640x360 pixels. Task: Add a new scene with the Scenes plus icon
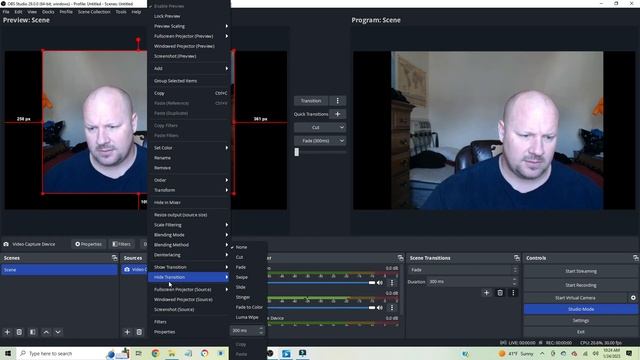tap(7, 332)
